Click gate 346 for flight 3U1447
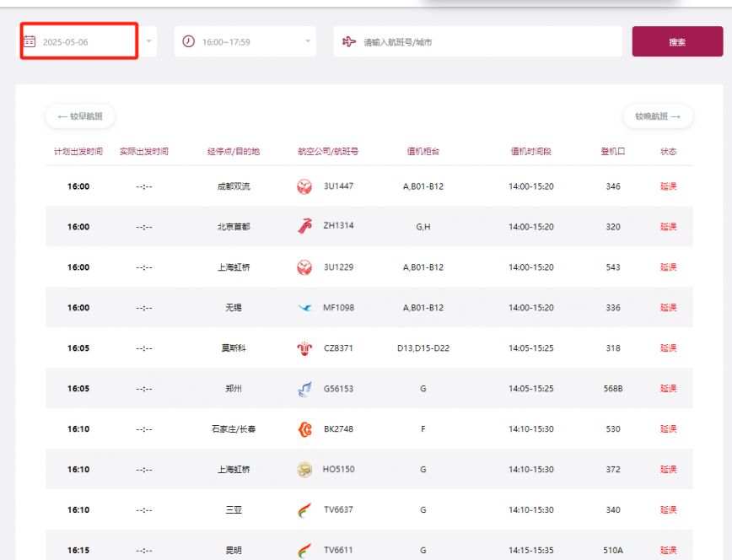This screenshot has width=732, height=560. [x=613, y=186]
